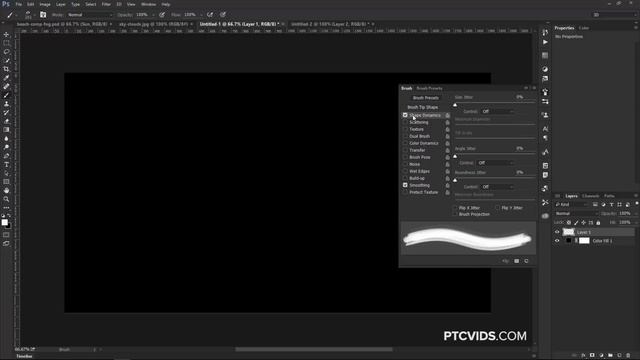Select the Crop tool

[x=6, y=69]
